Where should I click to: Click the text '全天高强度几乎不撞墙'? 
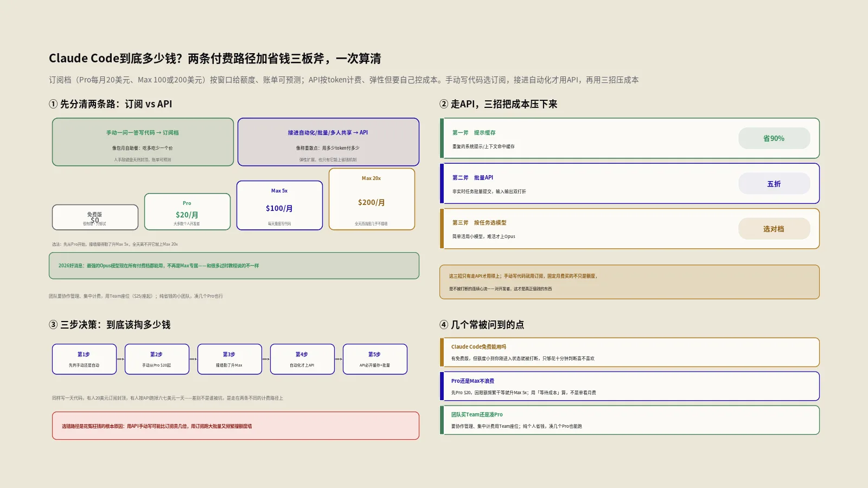(371, 224)
